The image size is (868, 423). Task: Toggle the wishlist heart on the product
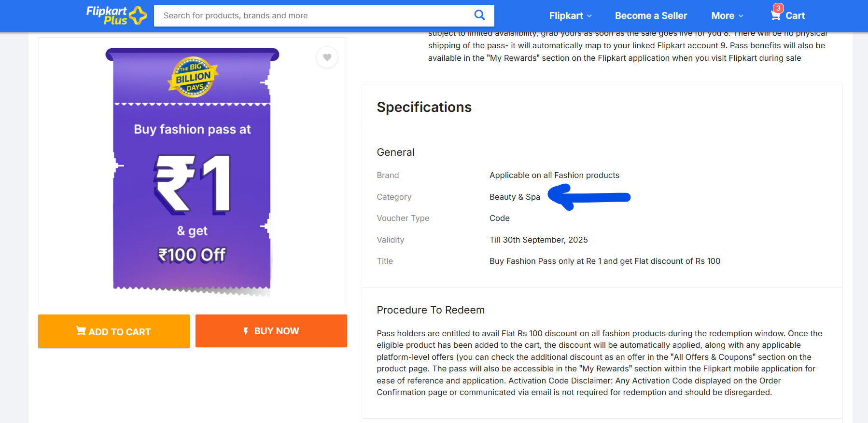tap(327, 57)
